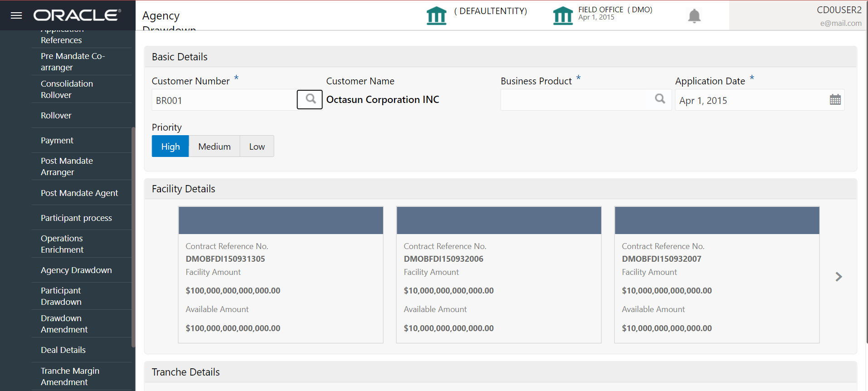Open Payment in the sidebar
868x391 pixels.
click(x=82, y=141)
